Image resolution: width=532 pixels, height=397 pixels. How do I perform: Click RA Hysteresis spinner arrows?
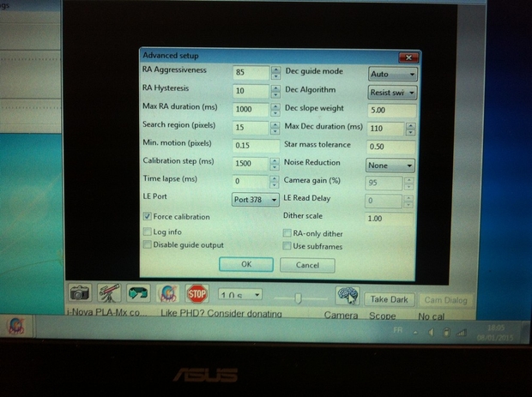point(275,91)
